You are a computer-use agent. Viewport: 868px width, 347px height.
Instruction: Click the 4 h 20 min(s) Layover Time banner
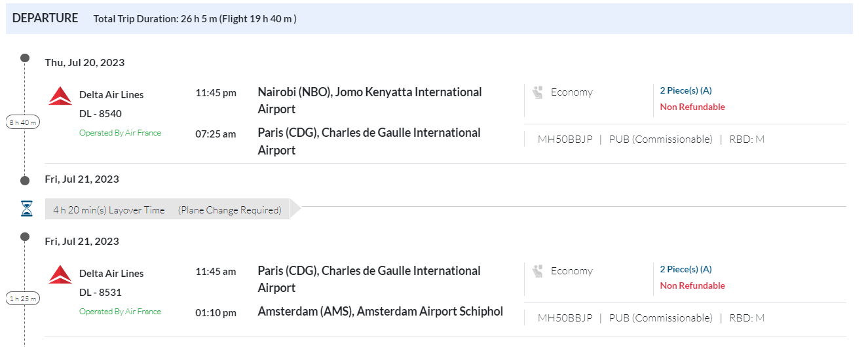[x=167, y=210]
